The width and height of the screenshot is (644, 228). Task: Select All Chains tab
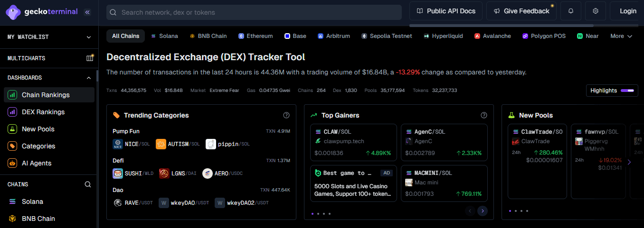(126, 36)
